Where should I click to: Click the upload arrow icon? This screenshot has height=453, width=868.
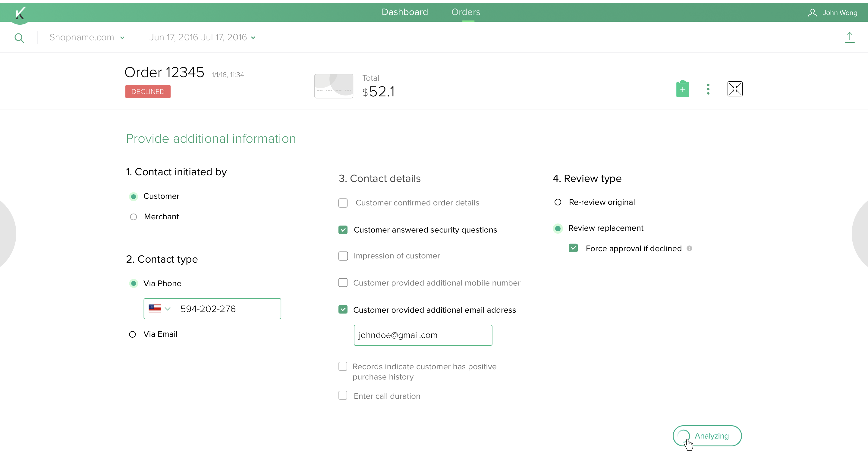coord(850,37)
